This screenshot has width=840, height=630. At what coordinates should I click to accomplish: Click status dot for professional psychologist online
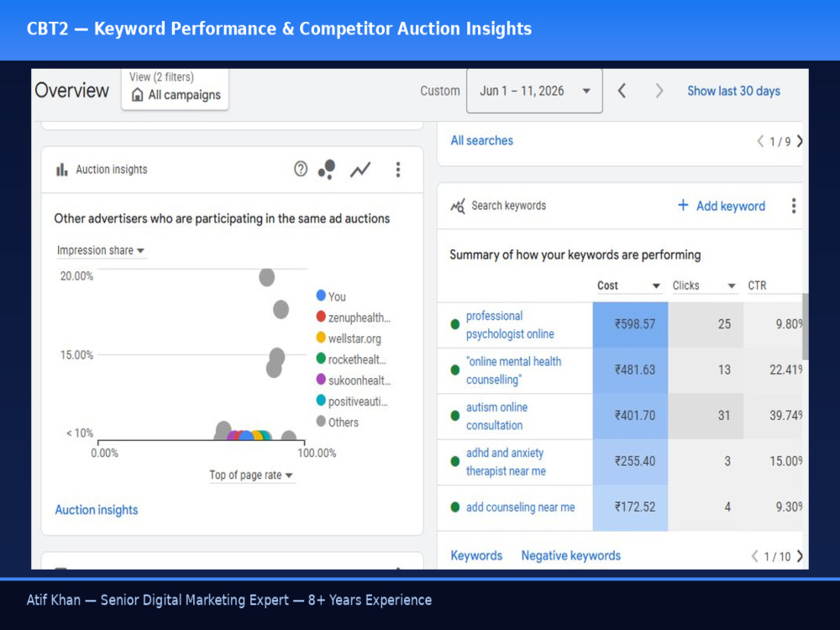pos(454,324)
